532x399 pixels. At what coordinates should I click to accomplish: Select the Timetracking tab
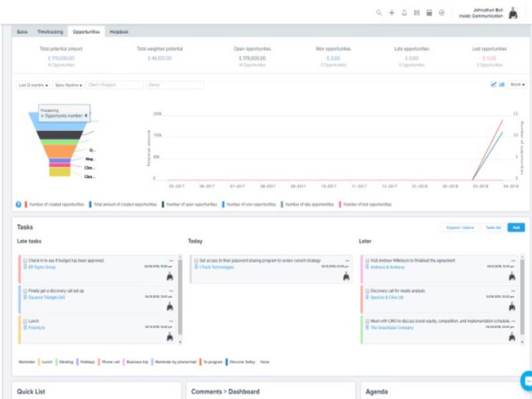pos(51,31)
